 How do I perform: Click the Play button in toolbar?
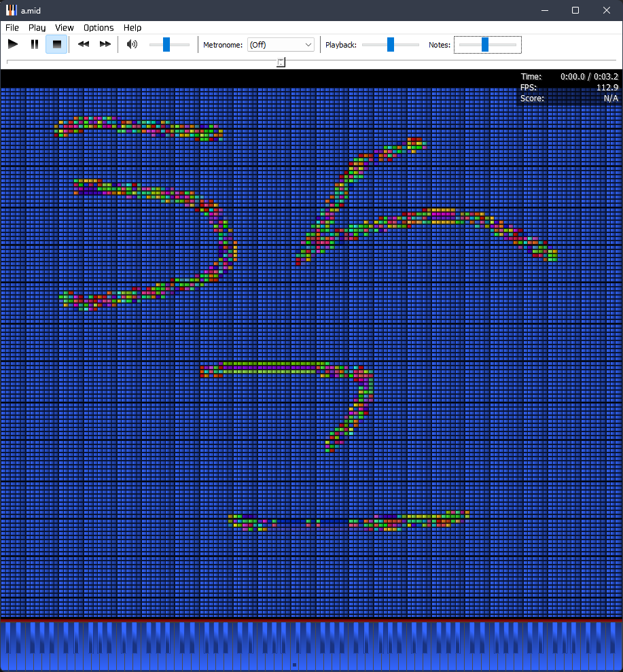13,44
